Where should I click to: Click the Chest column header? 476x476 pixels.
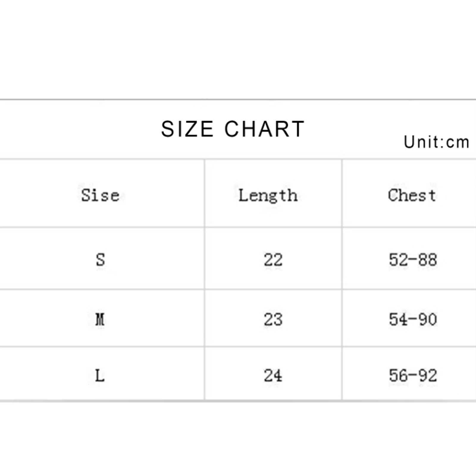[412, 195]
